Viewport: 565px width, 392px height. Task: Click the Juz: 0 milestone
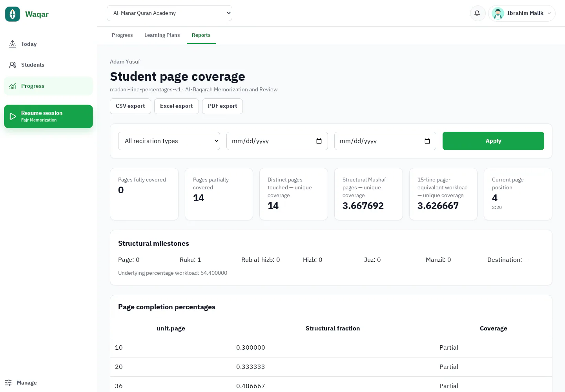(x=372, y=260)
